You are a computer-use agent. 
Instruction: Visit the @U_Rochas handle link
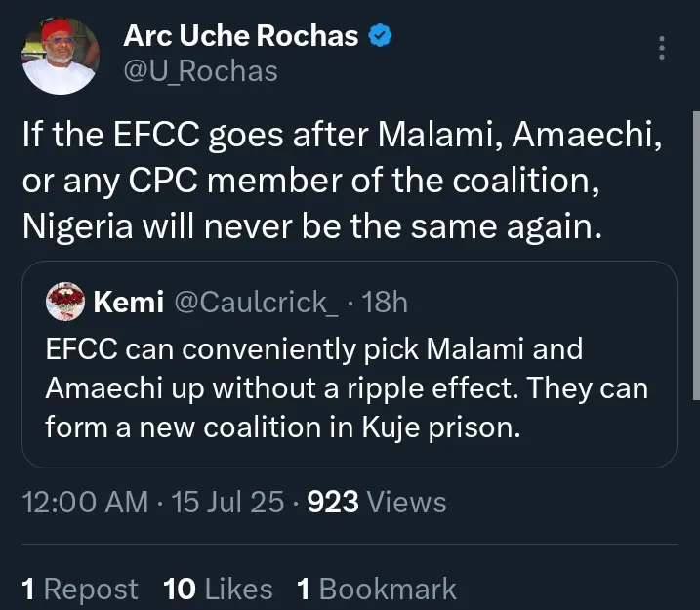[x=200, y=71]
